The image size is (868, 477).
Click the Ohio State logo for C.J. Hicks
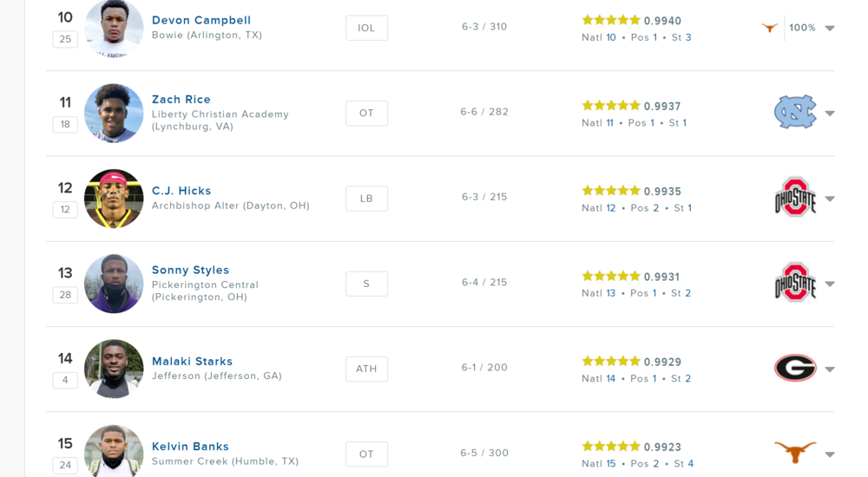point(795,198)
